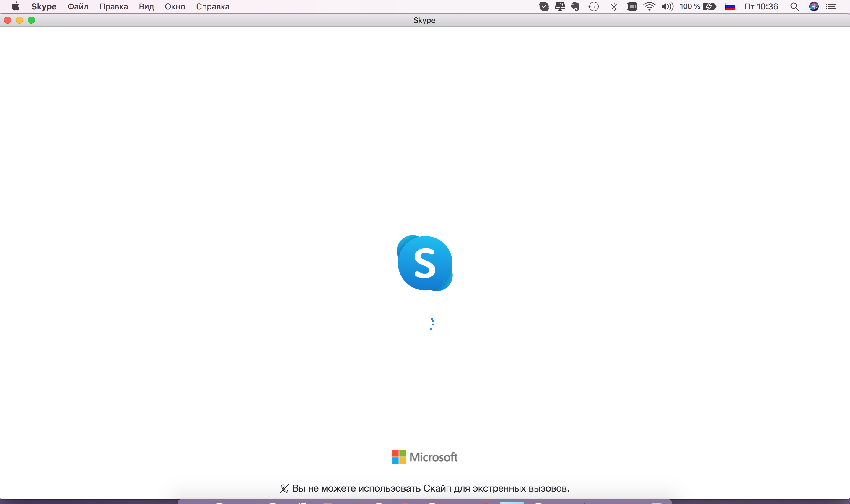This screenshot has height=504, width=850.
Task: Open the Wi-Fi status menu
Action: click(x=649, y=6)
